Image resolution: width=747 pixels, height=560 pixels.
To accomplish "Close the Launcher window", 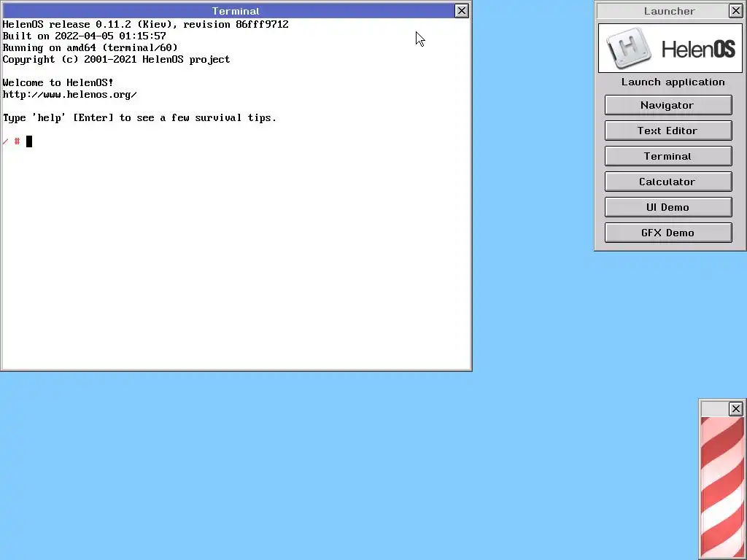I will pos(735,11).
